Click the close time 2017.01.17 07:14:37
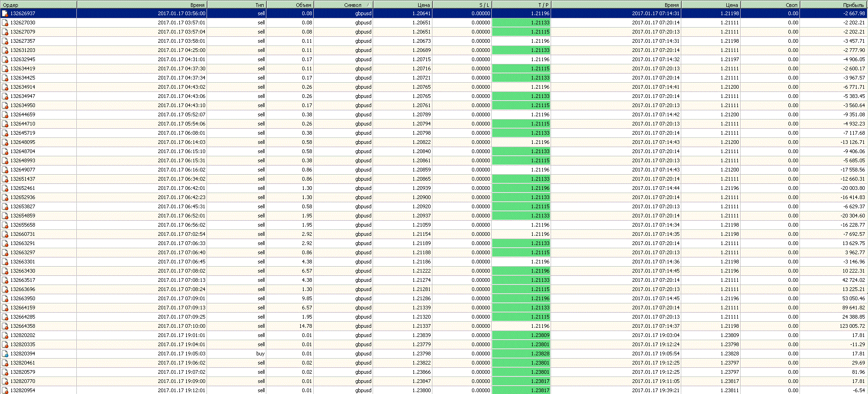The height and width of the screenshot is (394, 868). (x=655, y=326)
